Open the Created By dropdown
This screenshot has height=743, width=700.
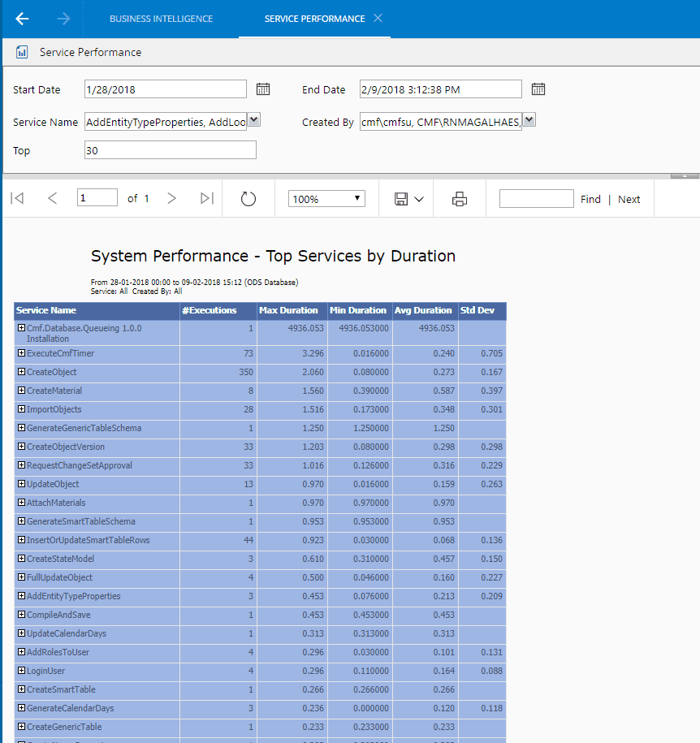[529, 120]
